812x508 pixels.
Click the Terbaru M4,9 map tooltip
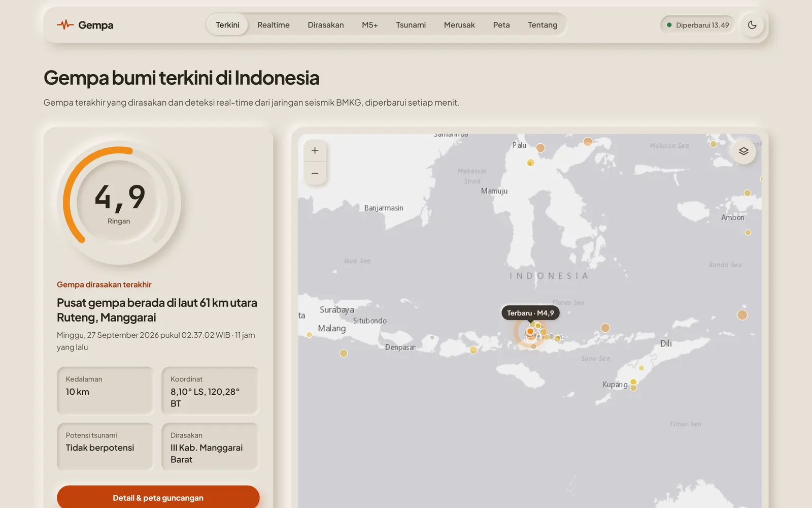coord(530,313)
